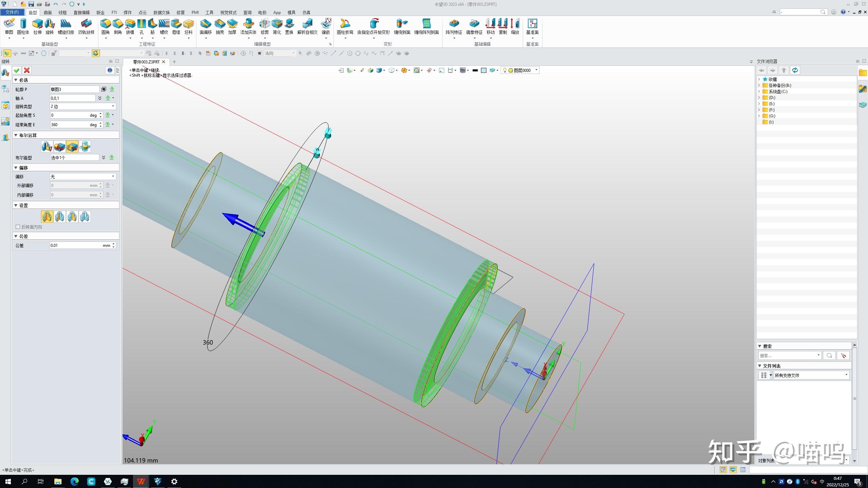Select the add Boolean operation icon
Viewport: 868px width, 488px height.
[59, 147]
